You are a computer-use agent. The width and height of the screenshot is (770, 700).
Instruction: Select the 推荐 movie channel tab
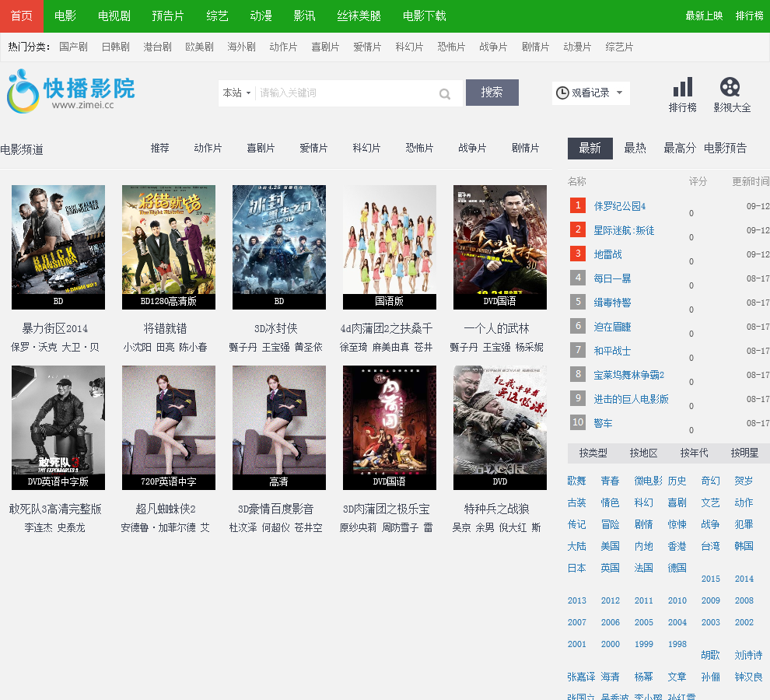(x=160, y=149)
